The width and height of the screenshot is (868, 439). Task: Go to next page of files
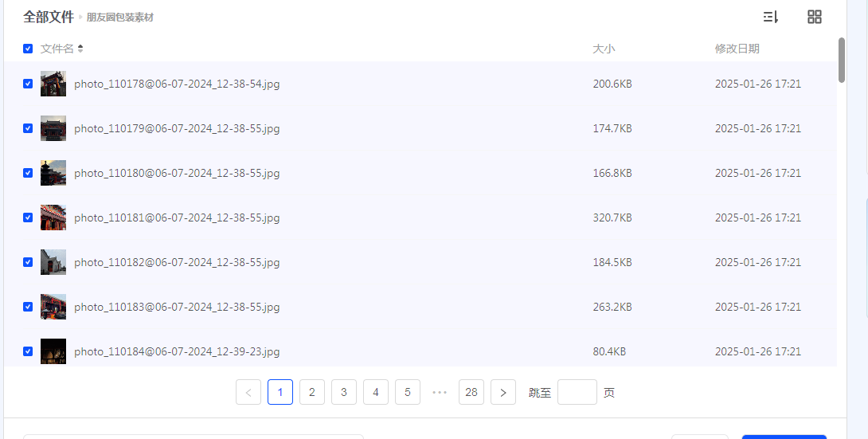point(502,392)
